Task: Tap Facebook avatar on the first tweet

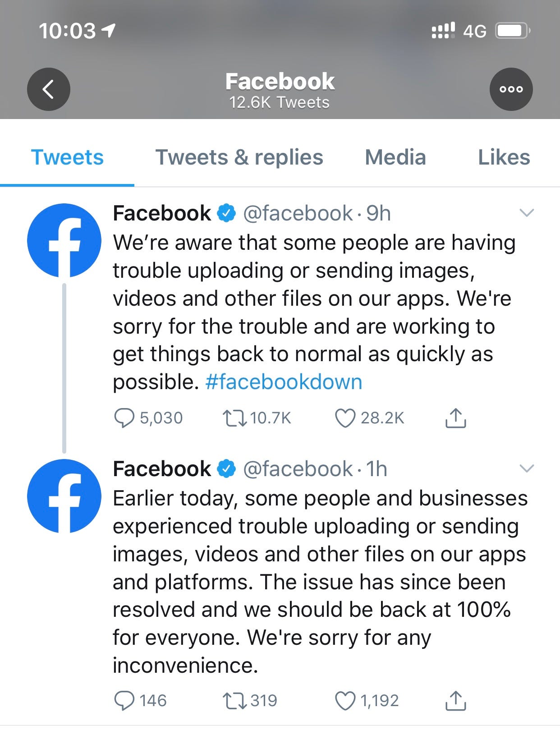Action: [64, 240]
